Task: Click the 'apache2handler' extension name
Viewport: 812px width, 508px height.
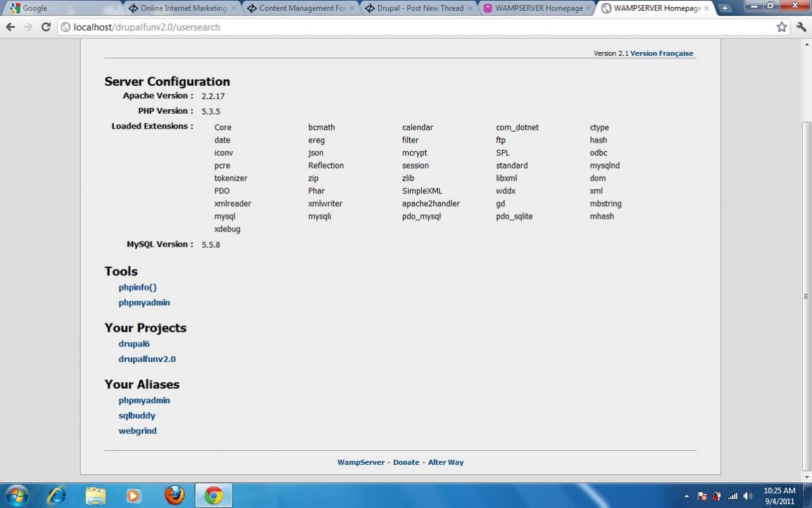Action: pyautogui.click(x=431, y=203)
